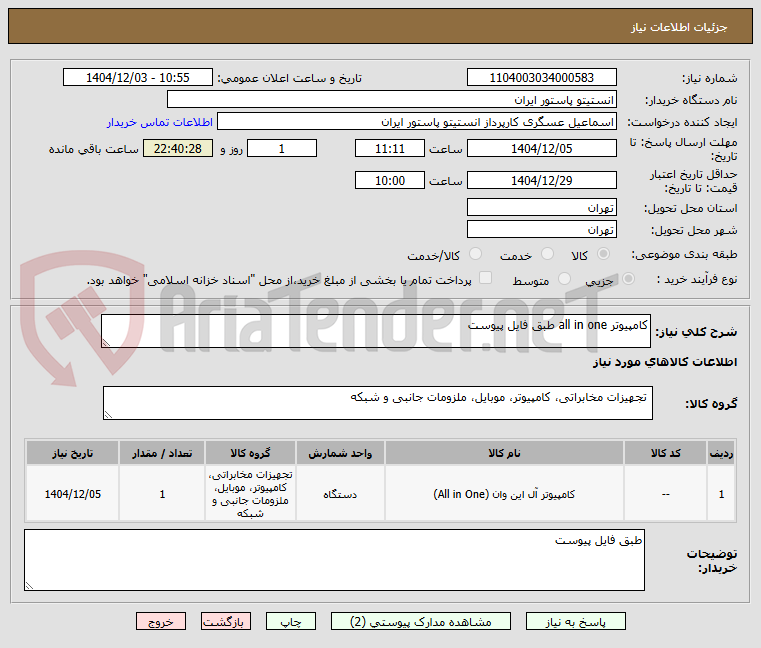Click the 'تعداد / مقدار' column header
Screen dimensions: 761x648
pyautogui.click(x=162, y=453)
